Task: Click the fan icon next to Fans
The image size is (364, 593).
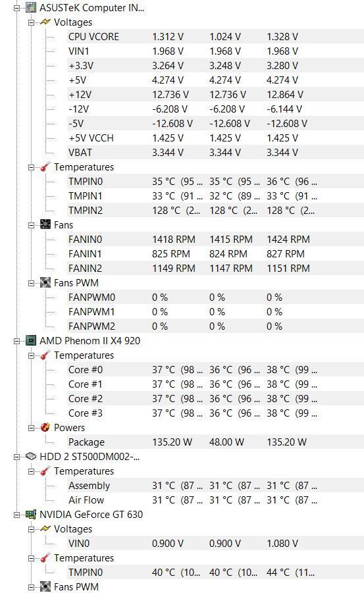Action: click(45, 224)
